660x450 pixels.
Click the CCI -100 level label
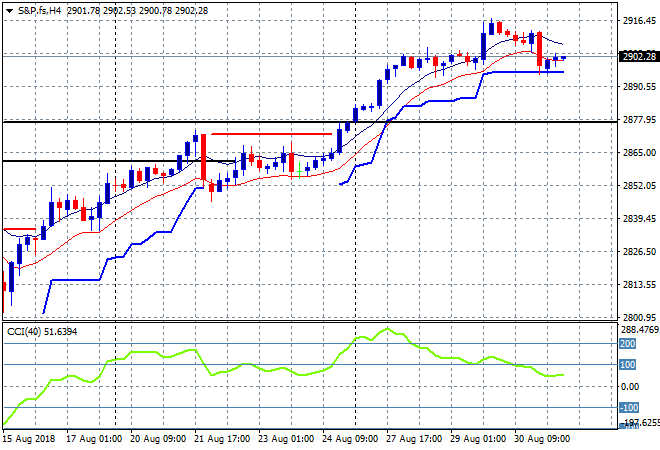pyautogui.click(x=629, y=407)
